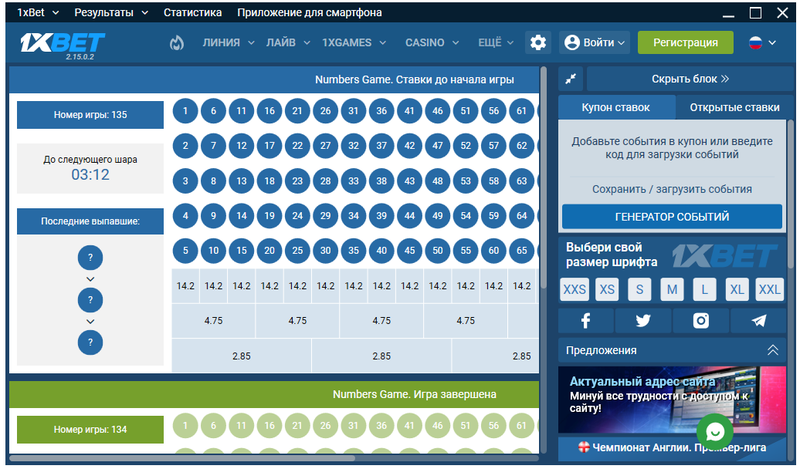Screen dimensions: 800x469
Task: Expand the ЕЩЁ dropdown
Action: (x=495, y=43)
